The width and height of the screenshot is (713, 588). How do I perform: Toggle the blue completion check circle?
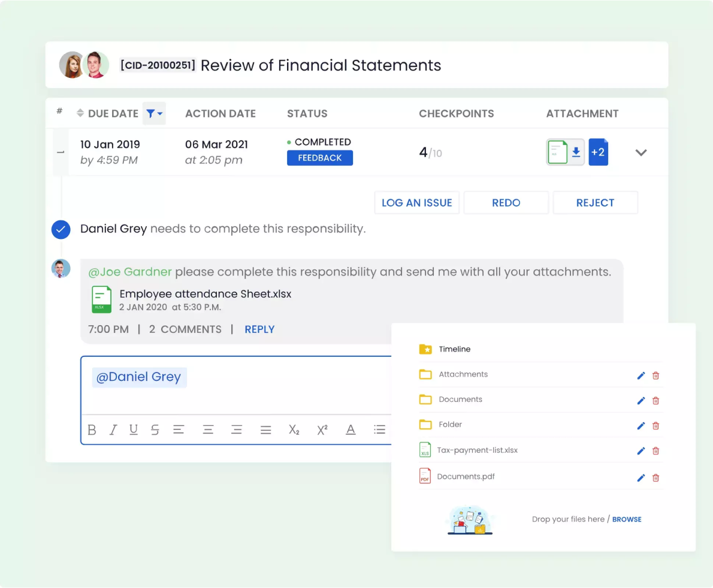click(61, 229)
